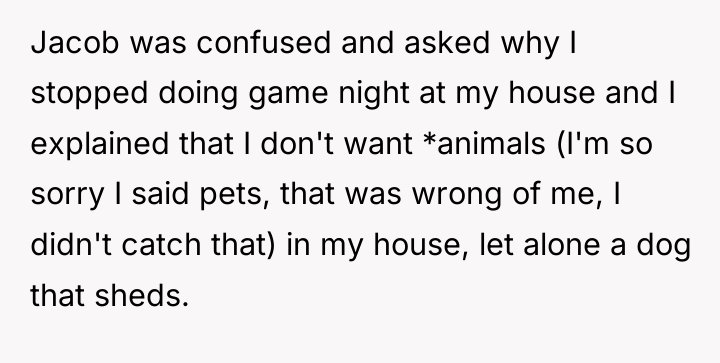Click the word 'stopped' in second line
This screenshot has width=720, height=363.
(x=89, y=95)
